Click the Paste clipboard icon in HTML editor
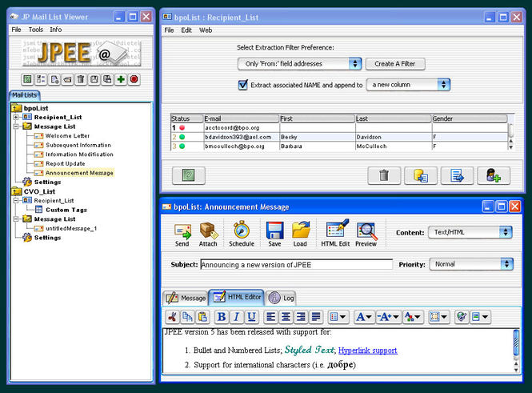532x393 pixels. tap(202, 317)
